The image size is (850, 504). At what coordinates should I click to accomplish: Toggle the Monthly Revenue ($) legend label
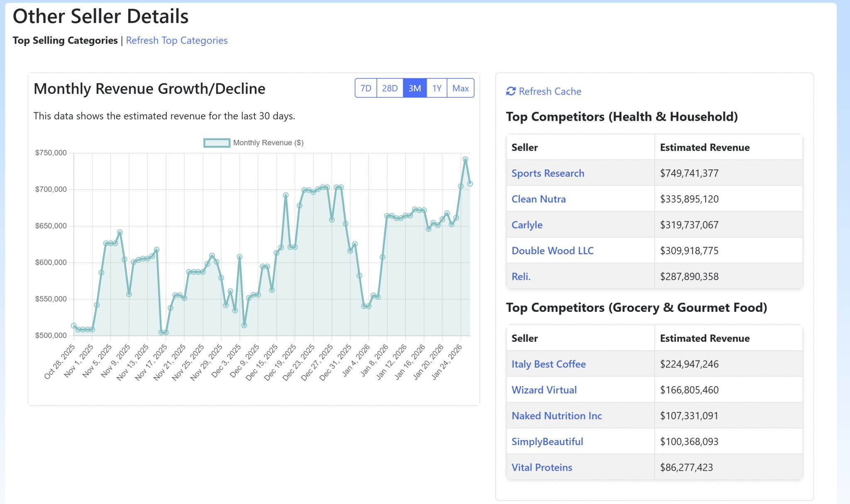point(268,143)
